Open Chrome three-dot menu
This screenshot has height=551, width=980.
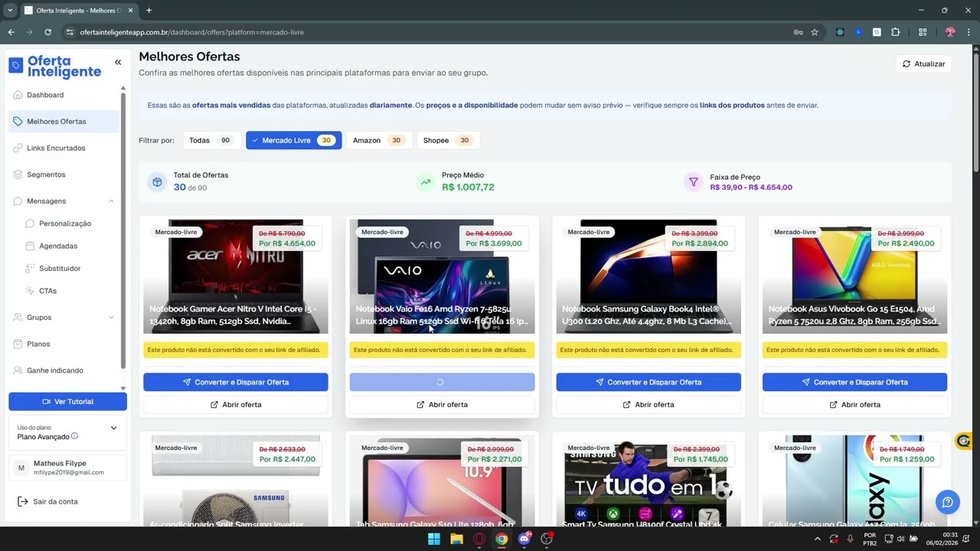coord(969,32)
